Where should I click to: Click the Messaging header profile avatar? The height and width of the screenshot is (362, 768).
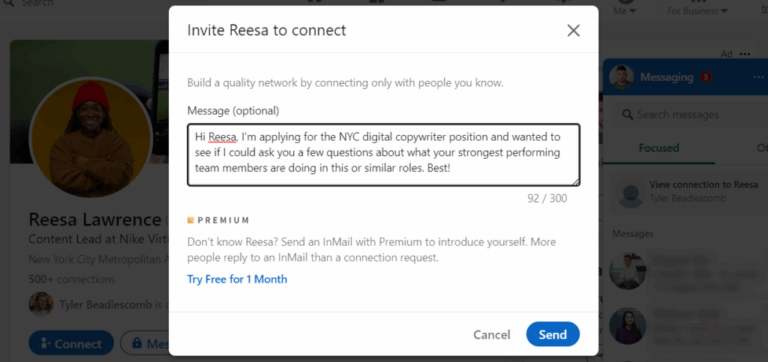pyautogui.click(x=622, y=77)
